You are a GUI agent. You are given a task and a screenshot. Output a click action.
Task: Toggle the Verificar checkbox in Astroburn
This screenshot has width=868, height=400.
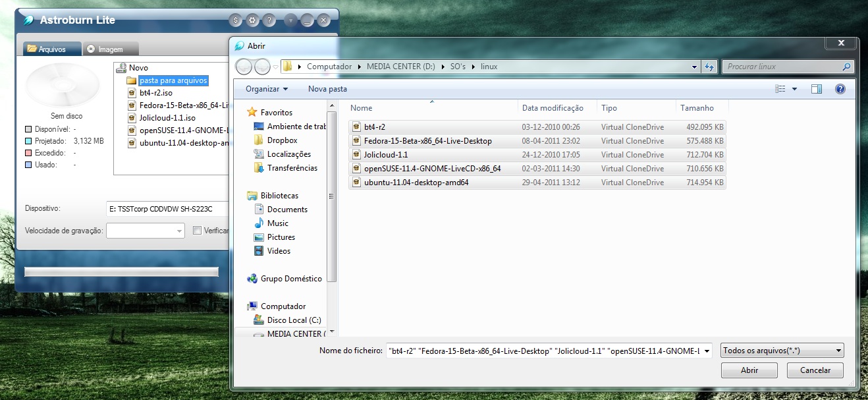(197, 231)
